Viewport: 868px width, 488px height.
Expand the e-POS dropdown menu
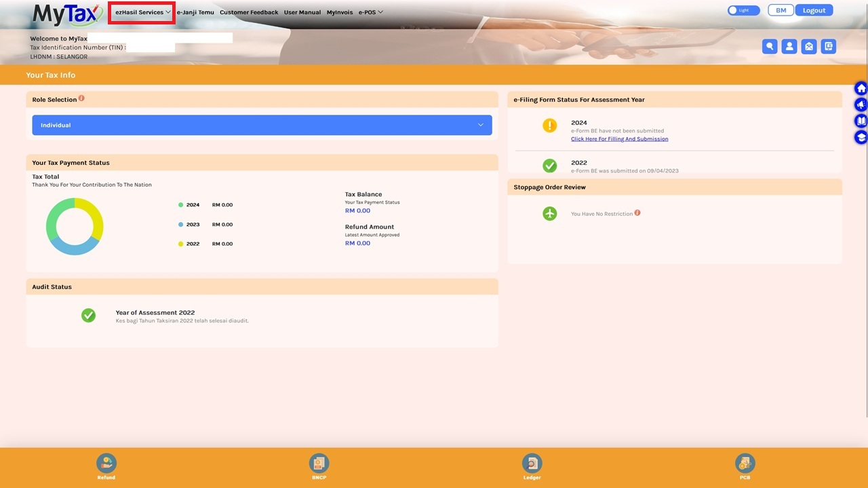tap(371, 12)
